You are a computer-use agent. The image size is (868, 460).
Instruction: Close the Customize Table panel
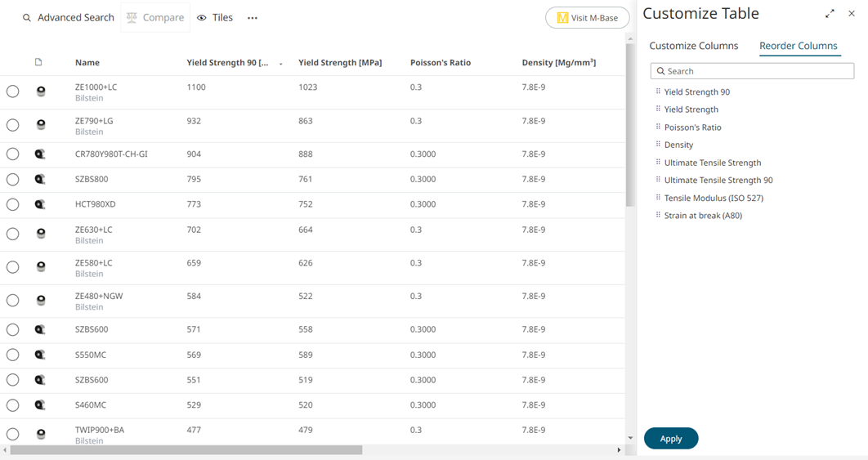(852, 14)
